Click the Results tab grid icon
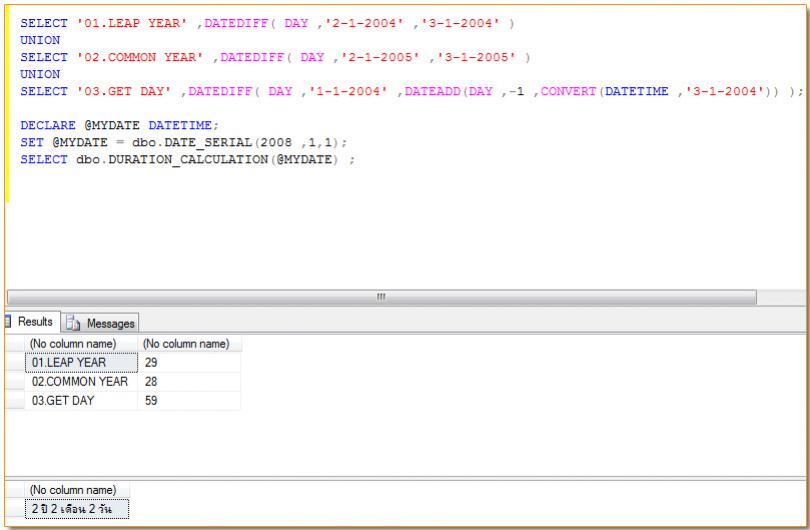810x530 pixels. (8, 321)
